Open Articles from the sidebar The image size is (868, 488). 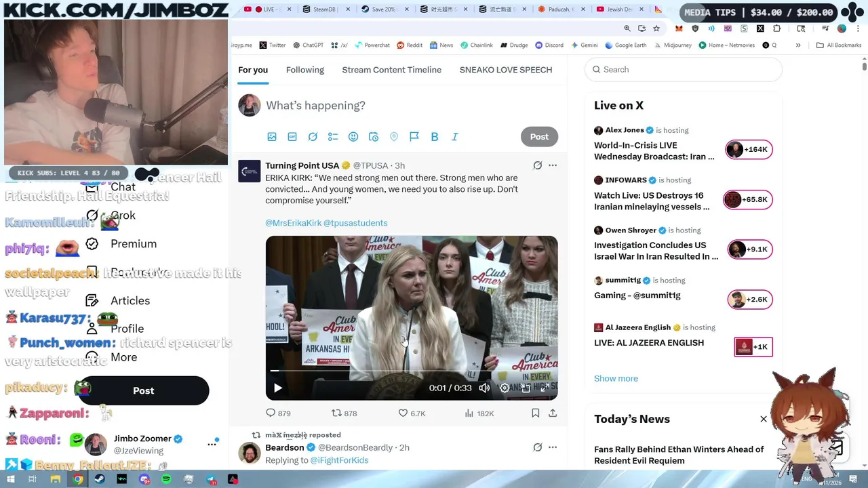119,301
